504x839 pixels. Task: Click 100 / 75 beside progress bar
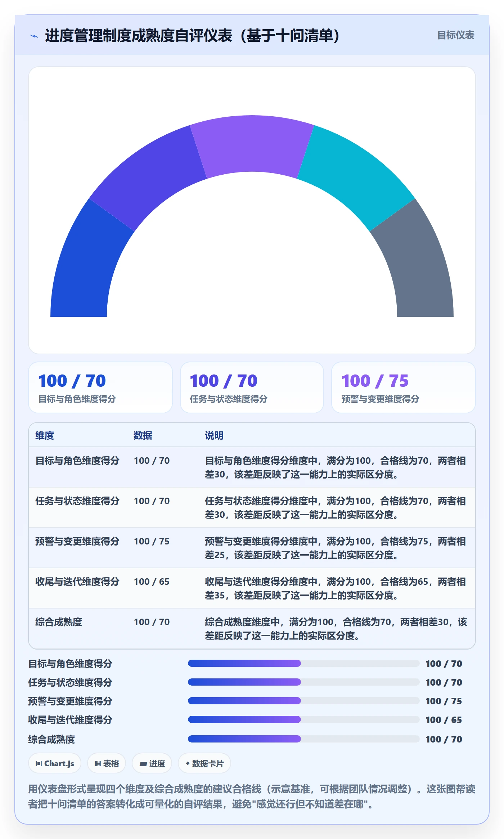pos(444,701)
